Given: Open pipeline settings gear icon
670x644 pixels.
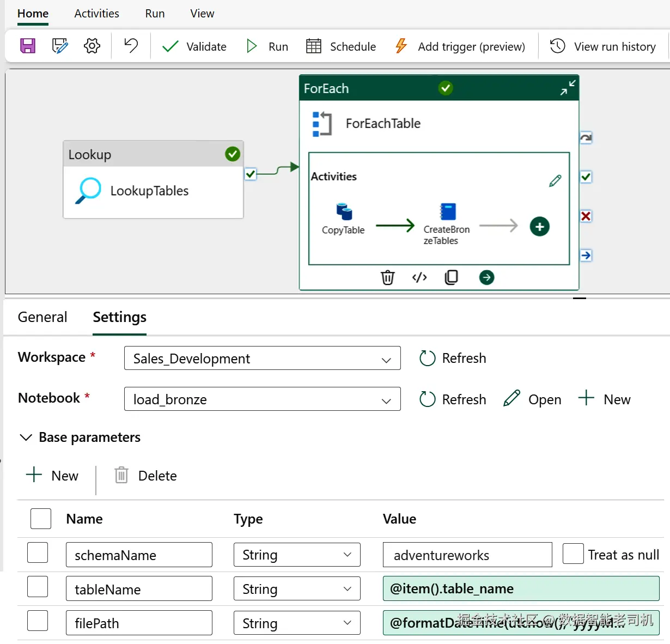Looking at the screenshot, I should click(x=92, y=46).
